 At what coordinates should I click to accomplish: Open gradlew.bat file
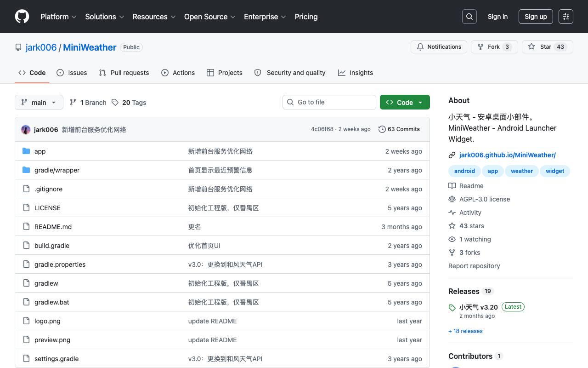(x=52, y=302)
